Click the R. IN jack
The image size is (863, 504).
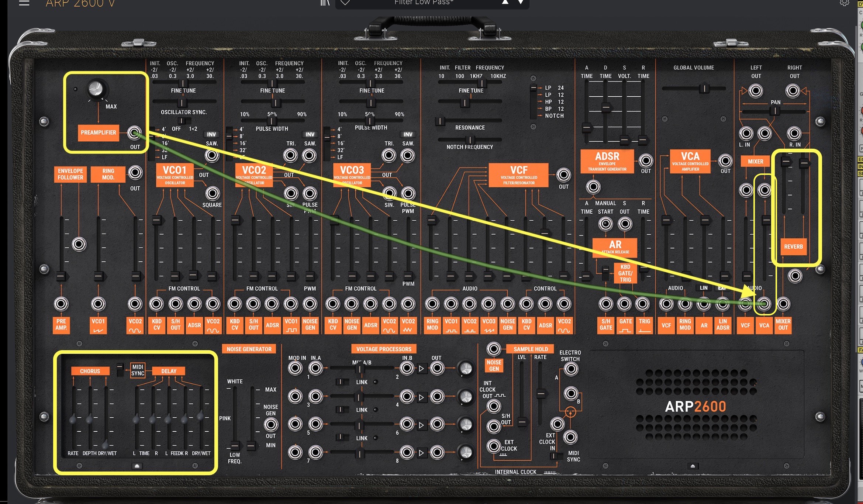click(794, 133)
